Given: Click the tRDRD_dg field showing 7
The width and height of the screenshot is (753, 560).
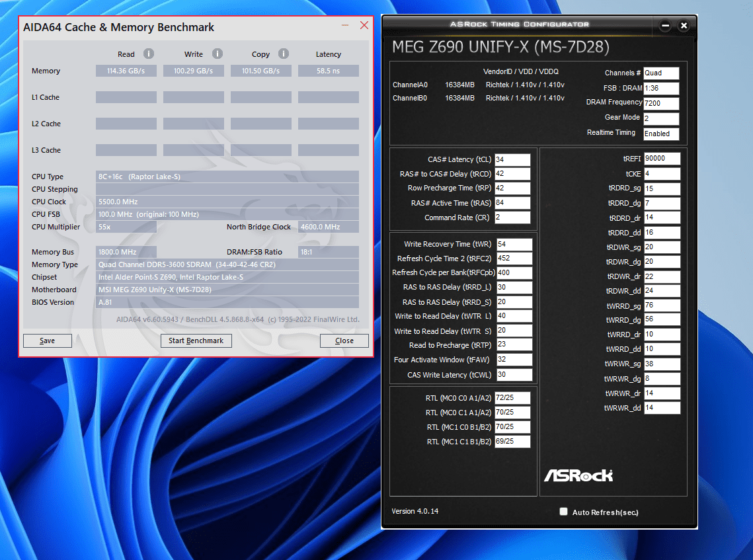Looking at the screenshot, I should (x=662, y=203).
